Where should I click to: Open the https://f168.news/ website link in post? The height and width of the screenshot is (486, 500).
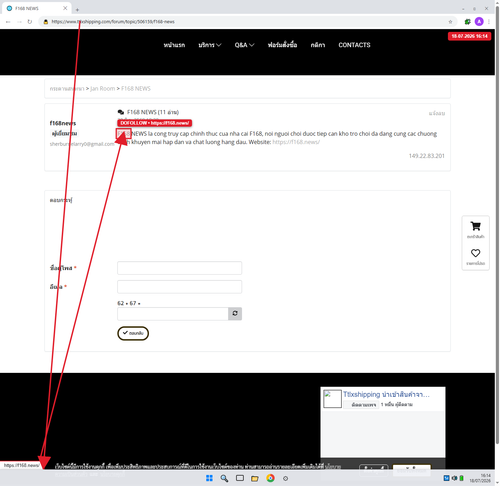(x=296, y=142)
